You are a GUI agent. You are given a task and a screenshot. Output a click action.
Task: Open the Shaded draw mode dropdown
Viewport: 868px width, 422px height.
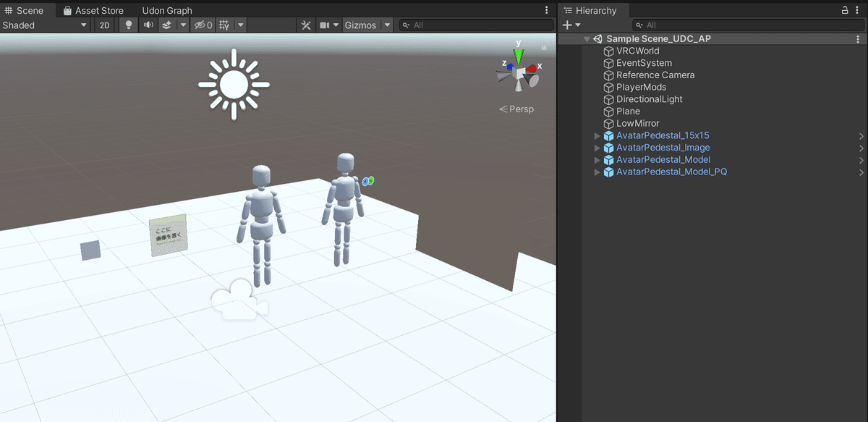click(45, 25)
